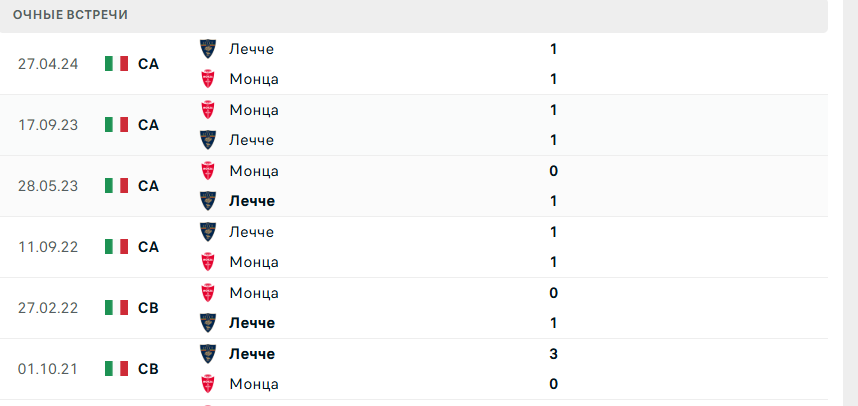This screenshot has width=858, height=406.
Task: Click Lecce crest in 28.05.23 match
Action: click(208, 201)
